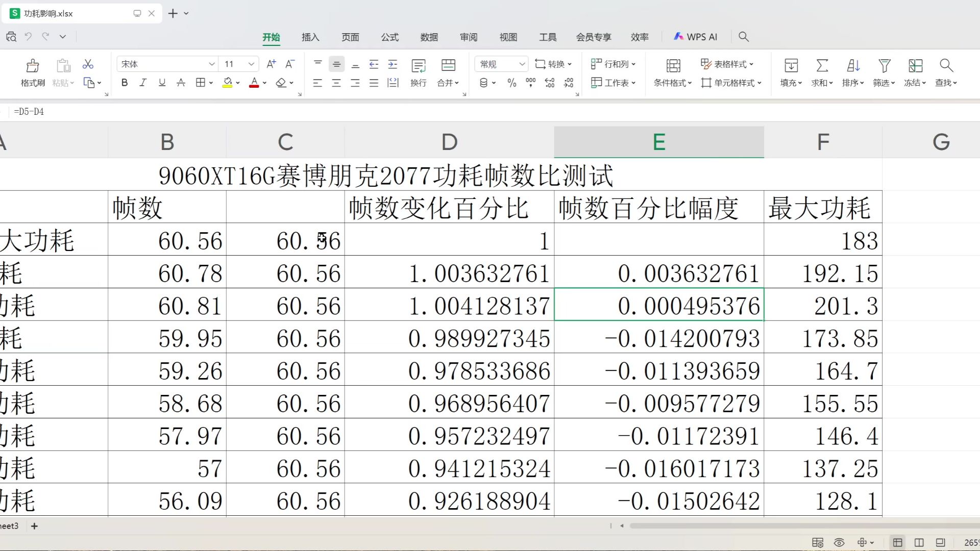Viewport: 980px width, 551px height.
Task: Switch to the 插入 Insert tab
Action: [310, 37]
